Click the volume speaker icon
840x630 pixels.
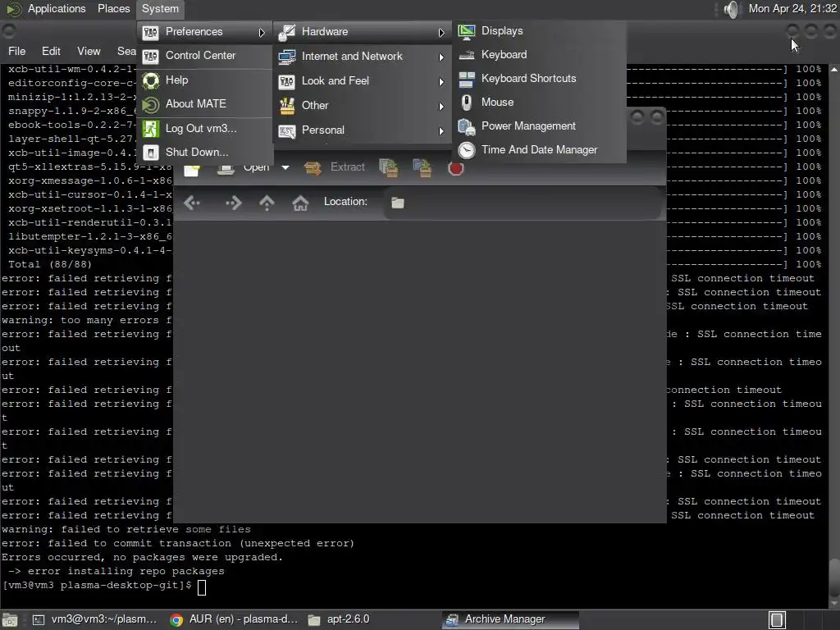pyautogui.click(x=731, y=9)
